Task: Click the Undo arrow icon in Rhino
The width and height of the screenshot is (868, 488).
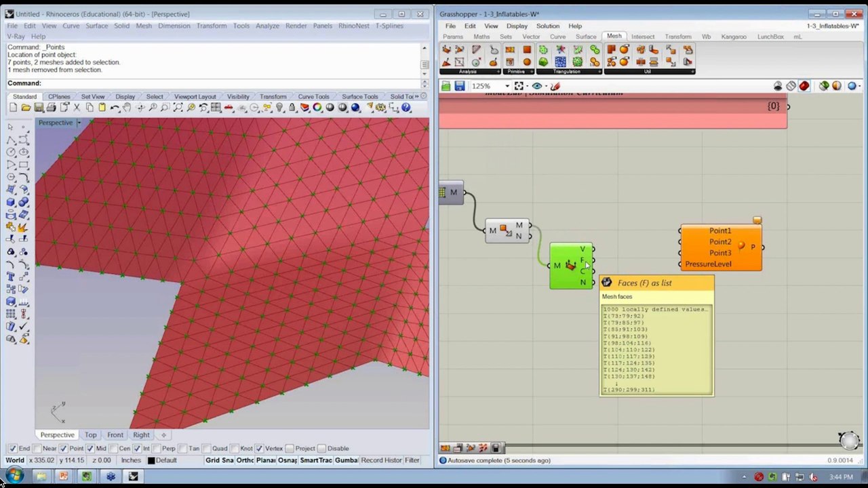Action: [115, 108]
